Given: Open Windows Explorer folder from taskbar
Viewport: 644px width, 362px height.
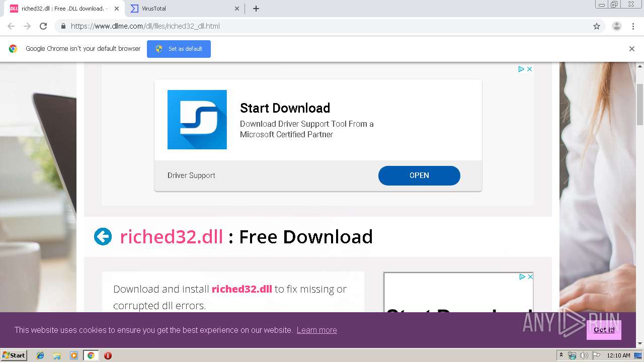Looking at the screenshot, I should point(57,355).
